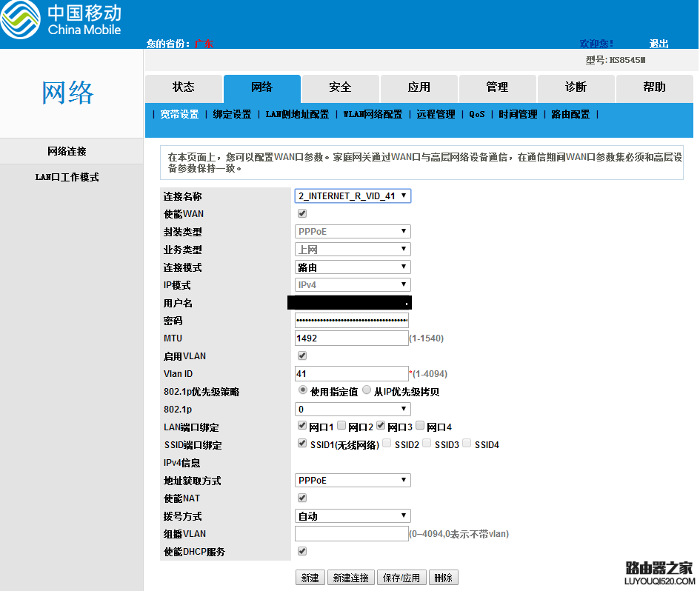The height and width of the screenshot is (591, 700).
Task: Switch to the 状态 (Status) tab
Action: [x=183, y=87]
